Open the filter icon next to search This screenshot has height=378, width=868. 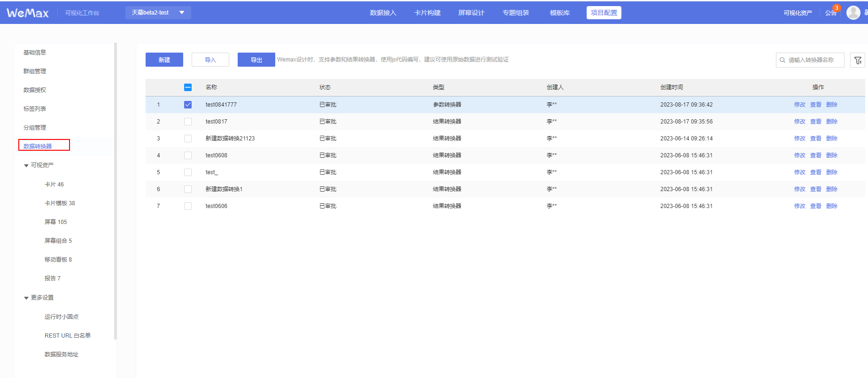[x=858, y=60]
